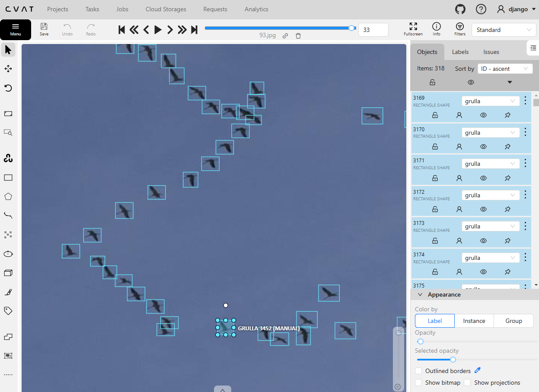Go to last frame
Image resolution: width=539 pixels, height=392 pixels.
195,29
